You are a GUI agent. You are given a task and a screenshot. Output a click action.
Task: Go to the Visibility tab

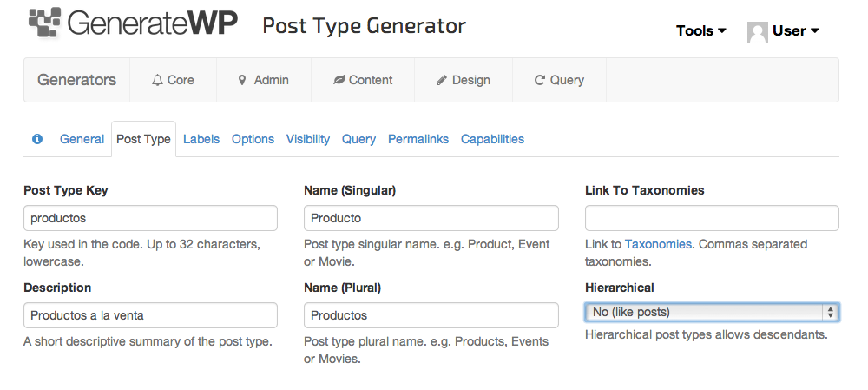pos(308,139)
